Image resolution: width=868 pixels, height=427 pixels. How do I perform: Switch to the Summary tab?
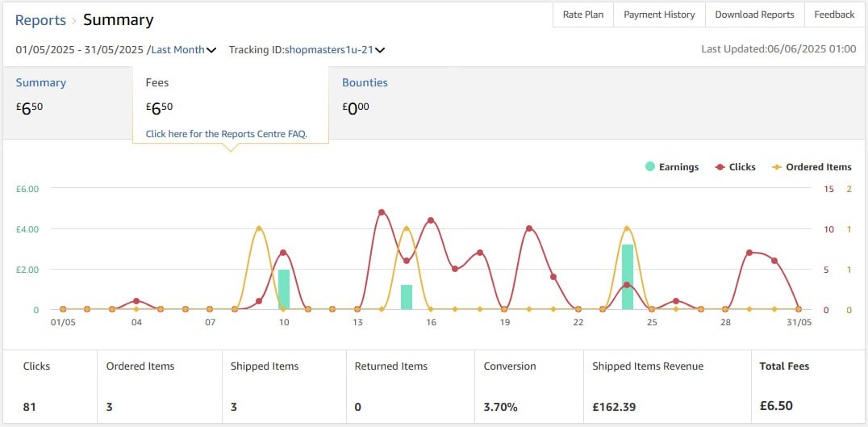coord(41,82)
